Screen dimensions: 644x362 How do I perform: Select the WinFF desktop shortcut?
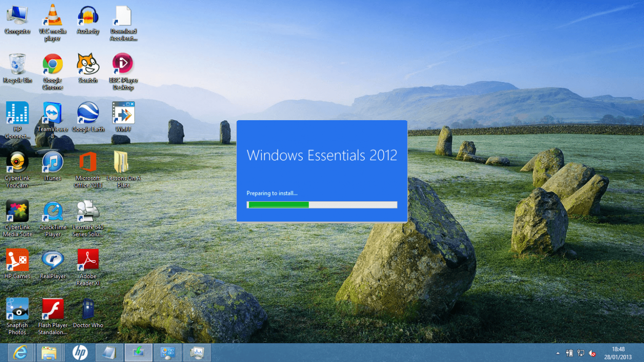pyautogui.click(x=124, y=117)
